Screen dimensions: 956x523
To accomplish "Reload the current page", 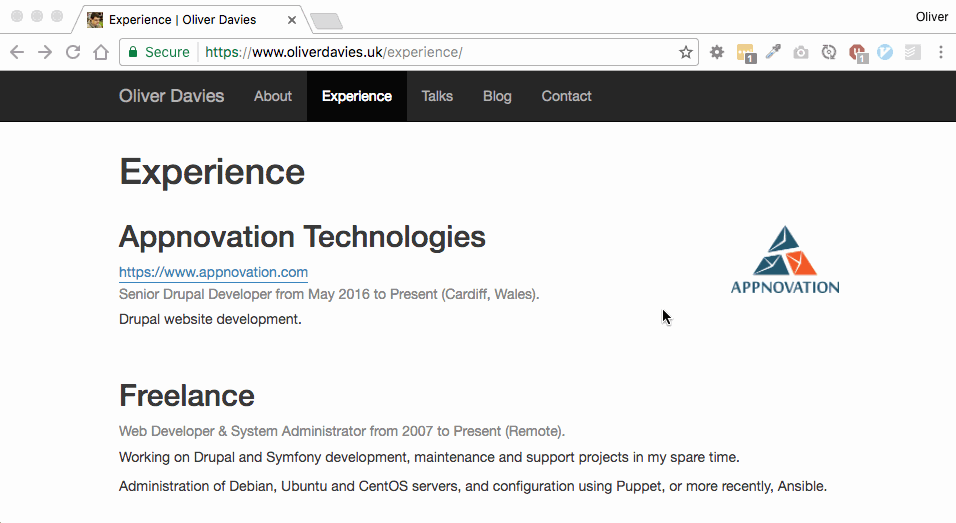I will 73,53.
